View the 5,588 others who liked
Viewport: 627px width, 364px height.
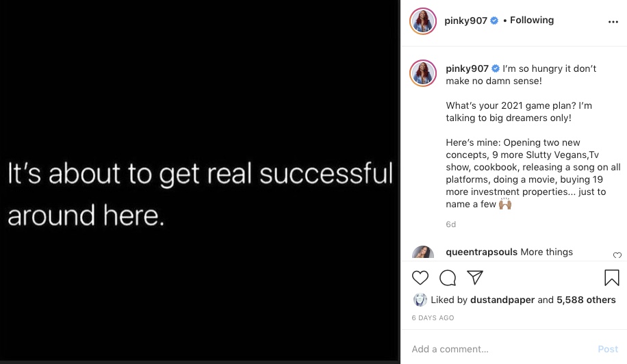[x=586, y=300]
